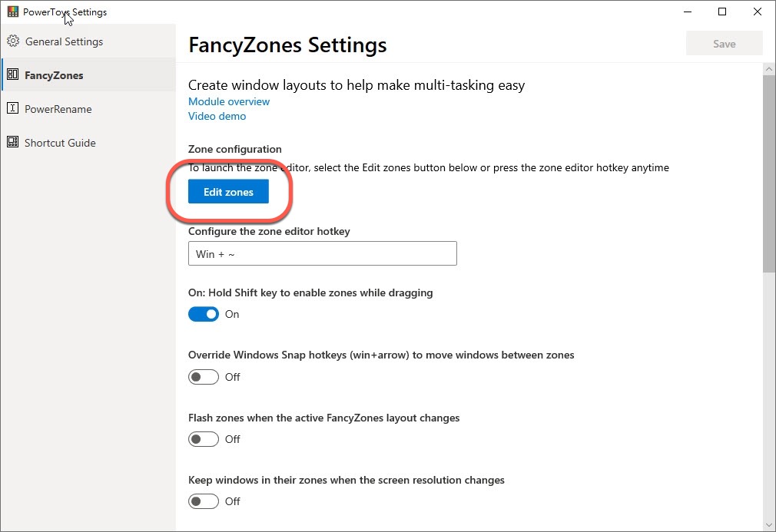
Task: Select Shortcut Guide in the sidebar
Action: (60, 143)
